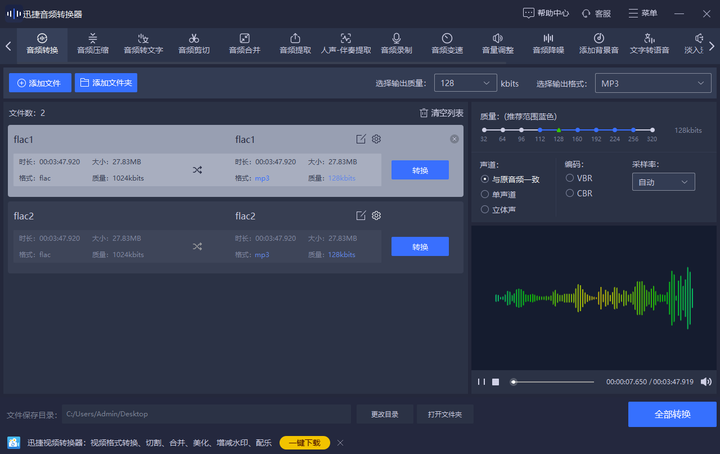Open the 音频录制 microphone recording tool
This screenshot has width=720, height=454.
[x=396, y=44]
